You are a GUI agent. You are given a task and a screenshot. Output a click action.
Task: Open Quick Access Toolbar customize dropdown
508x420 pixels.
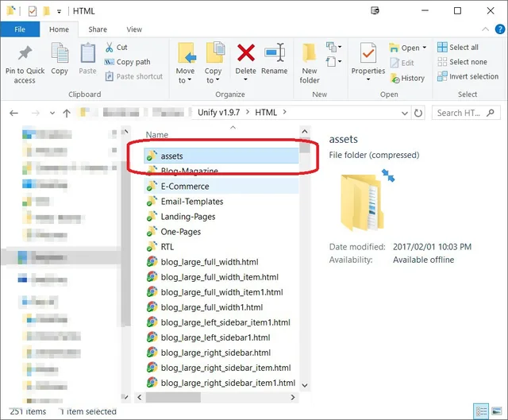pos(59,12)
